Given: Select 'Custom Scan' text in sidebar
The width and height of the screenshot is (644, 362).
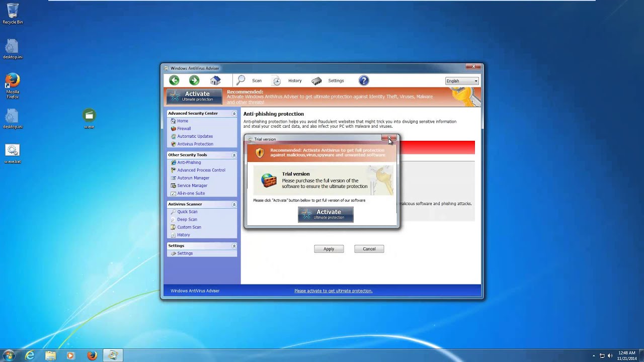Looking at the screenshot, I should coord(189,227).
